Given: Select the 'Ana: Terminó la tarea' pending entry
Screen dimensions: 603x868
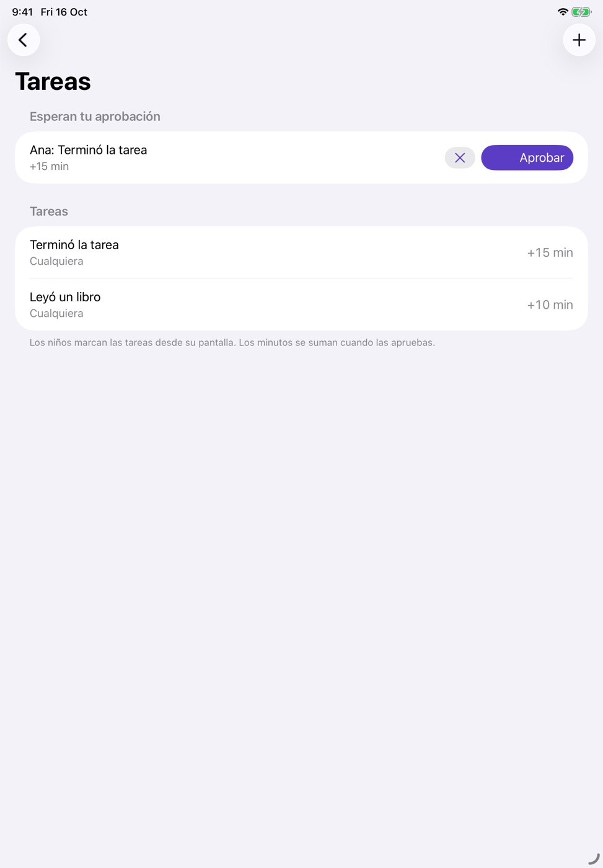Looking at the screenshot, I should tap(89, 150).
